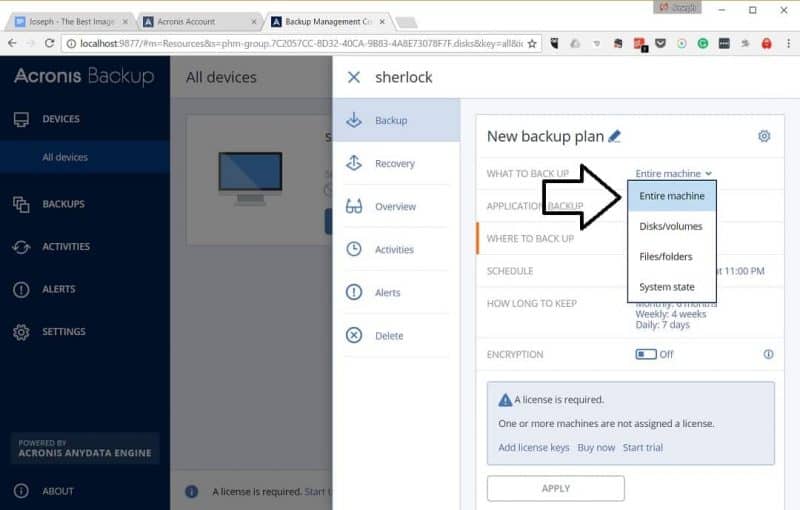Toggle the Encryption switch
Screen dimensions: 800x510
pos(646,354)
